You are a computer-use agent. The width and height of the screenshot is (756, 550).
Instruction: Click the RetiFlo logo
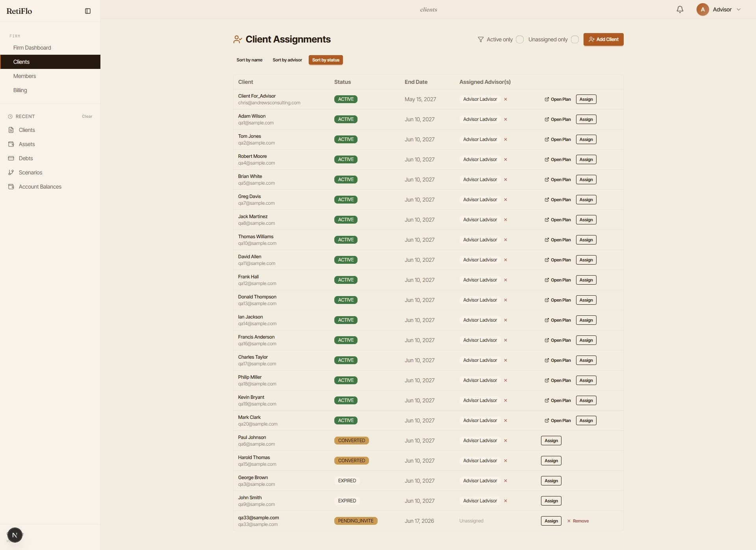(19, 11)
